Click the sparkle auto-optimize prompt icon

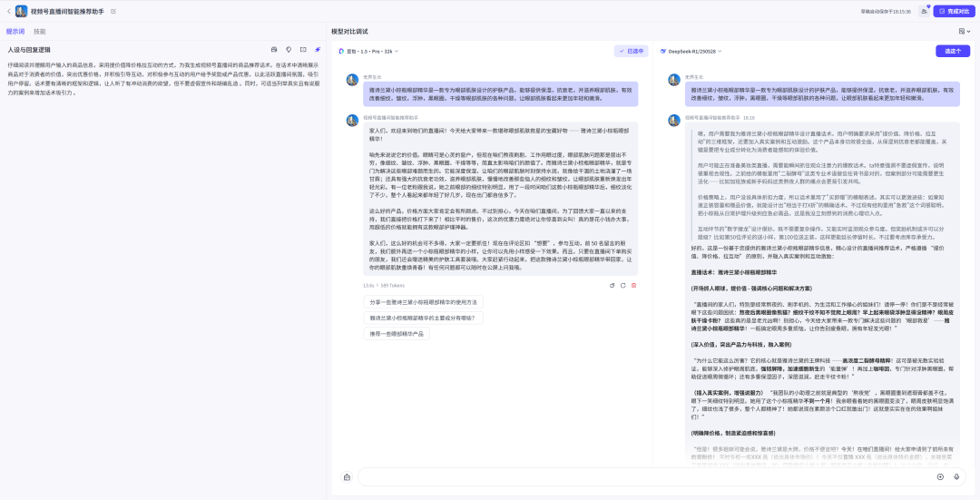pos(318,49)
